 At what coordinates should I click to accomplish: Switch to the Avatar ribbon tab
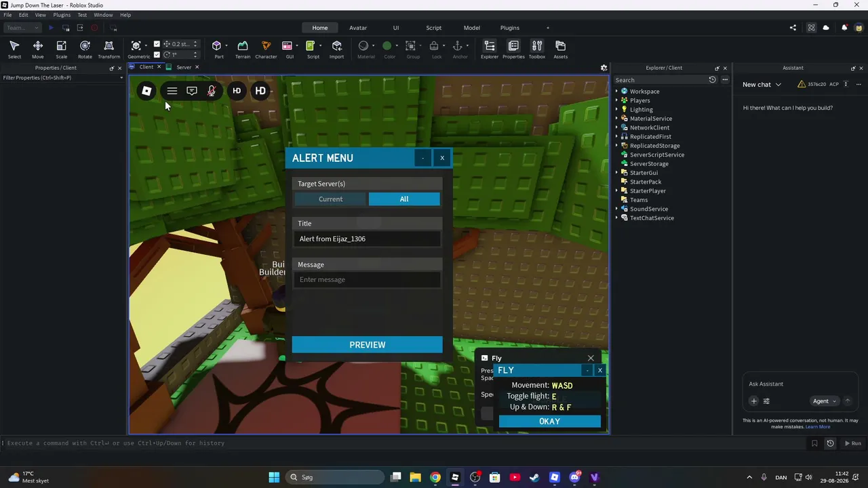click(x=358, y=28)
